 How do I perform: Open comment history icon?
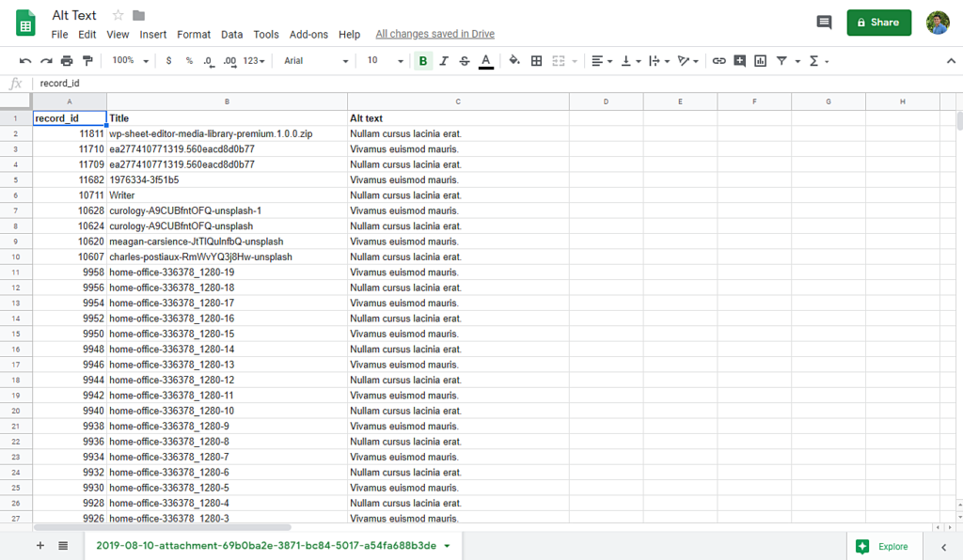pyautogui.click(x=824, y=23)
